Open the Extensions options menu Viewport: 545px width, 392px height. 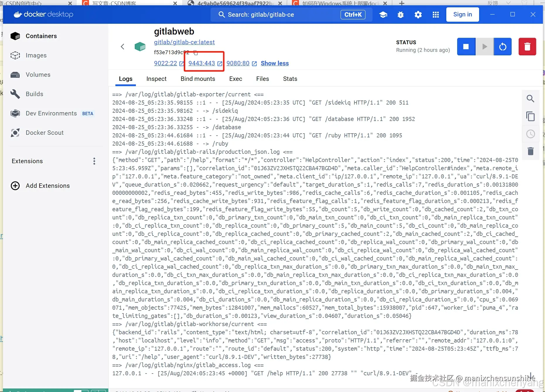[x=94, y=161]
